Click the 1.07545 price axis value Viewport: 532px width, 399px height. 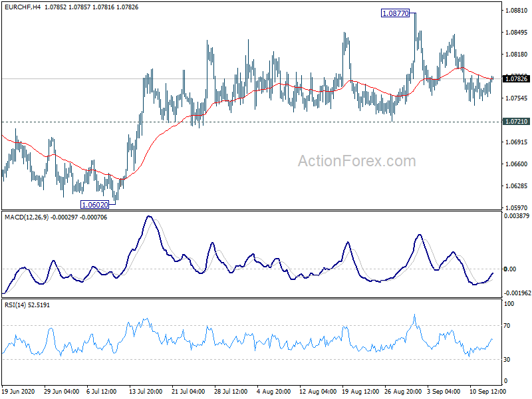[x=517, y=98]
